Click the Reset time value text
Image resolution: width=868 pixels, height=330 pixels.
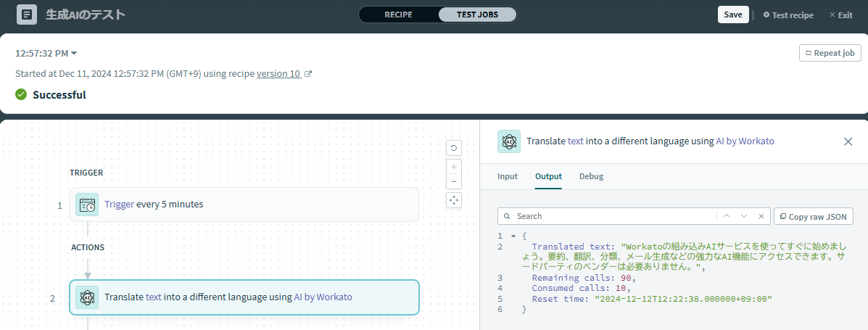pyautogui.click(x=683, y=299)
